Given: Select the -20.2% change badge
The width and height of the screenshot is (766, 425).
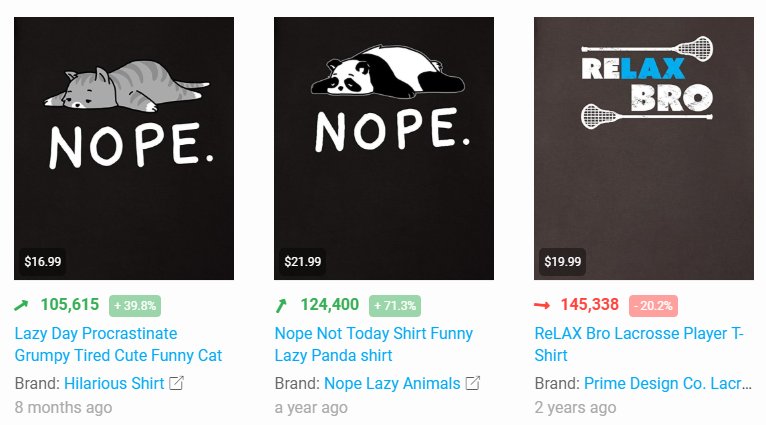Looking at the screenshot, I should [653, 306].
